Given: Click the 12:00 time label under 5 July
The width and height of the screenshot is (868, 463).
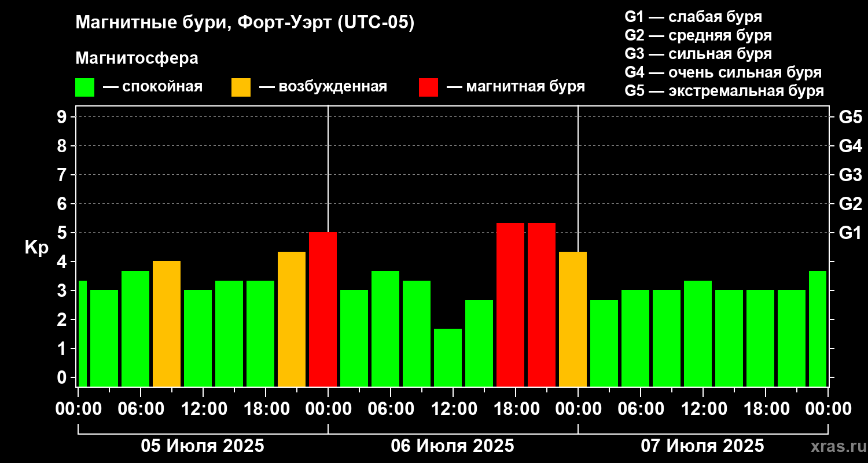Looking at the screenshot, I should 203,409.
